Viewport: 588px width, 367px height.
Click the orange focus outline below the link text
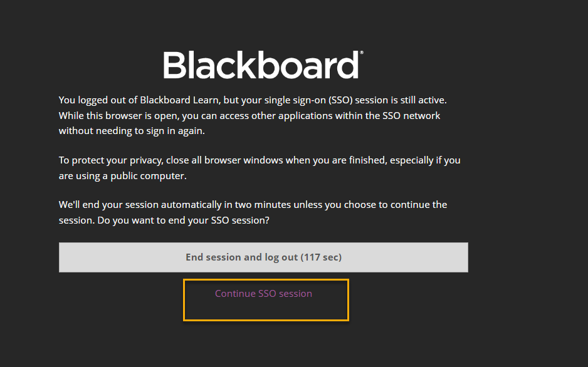tap(266, 320)
